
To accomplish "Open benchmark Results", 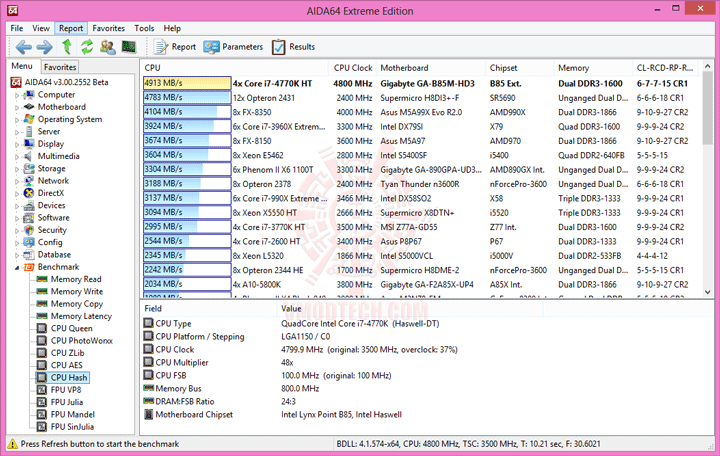I will (293, 47).
